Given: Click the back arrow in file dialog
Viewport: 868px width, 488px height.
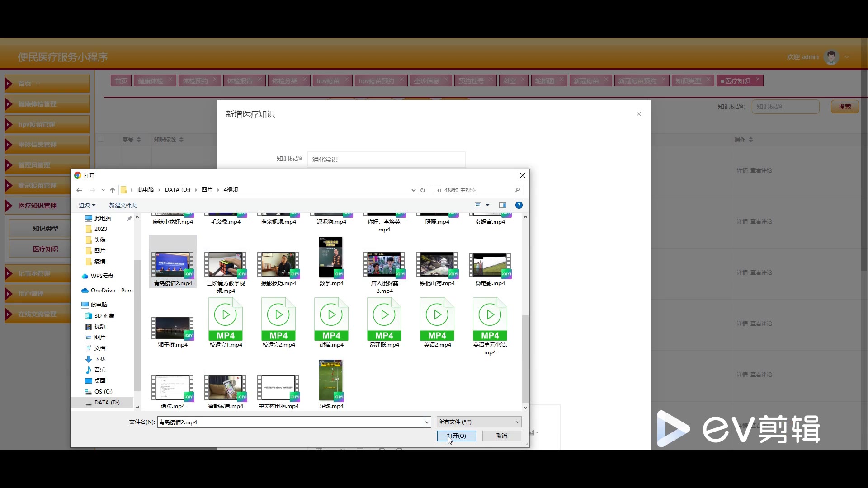Looking at the screenshot, I should coord(79,190).
